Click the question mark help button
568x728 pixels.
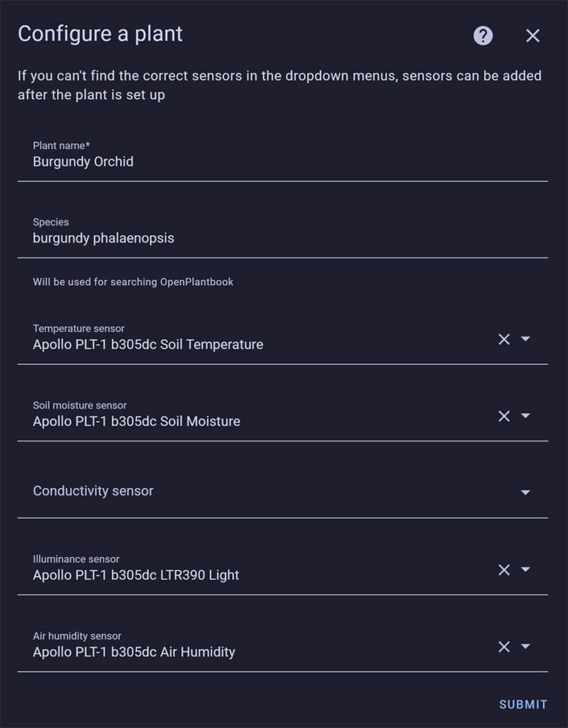[483, 35]
